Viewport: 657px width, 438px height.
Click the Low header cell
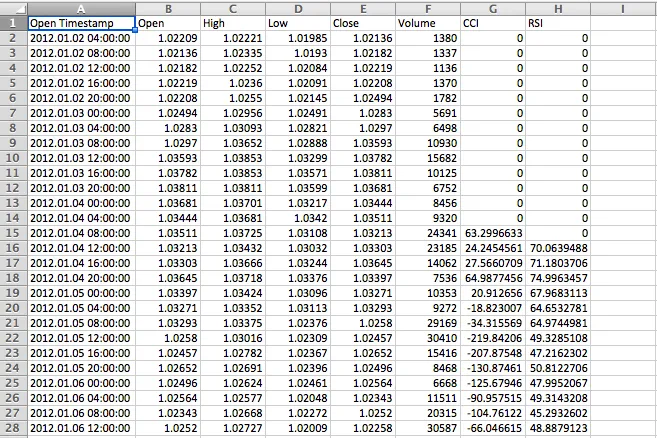[298, 23]
